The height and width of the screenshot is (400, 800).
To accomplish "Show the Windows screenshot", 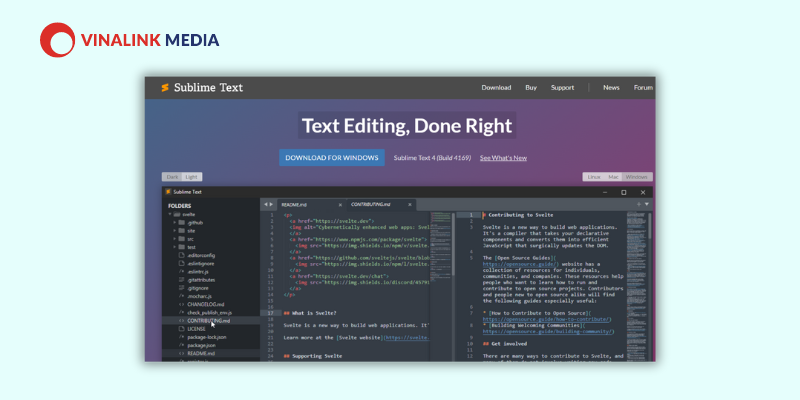I will 637,177.
